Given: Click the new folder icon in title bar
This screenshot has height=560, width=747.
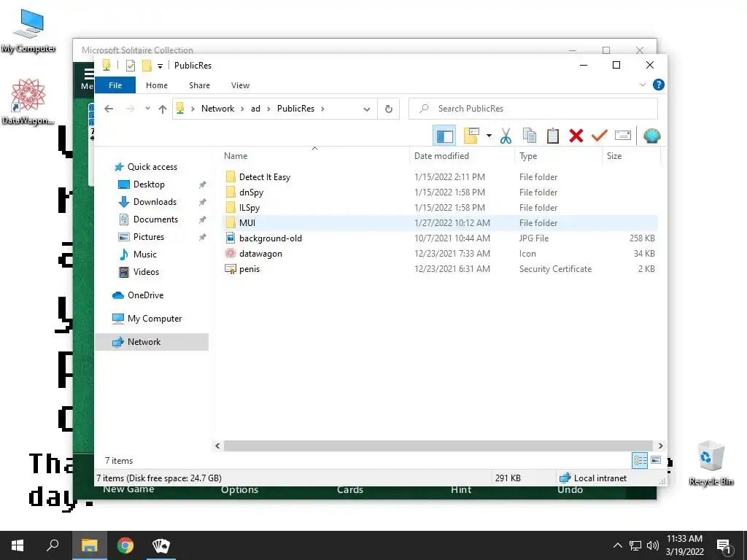Looking at the screenshot, I should click(x=147, y=66).
